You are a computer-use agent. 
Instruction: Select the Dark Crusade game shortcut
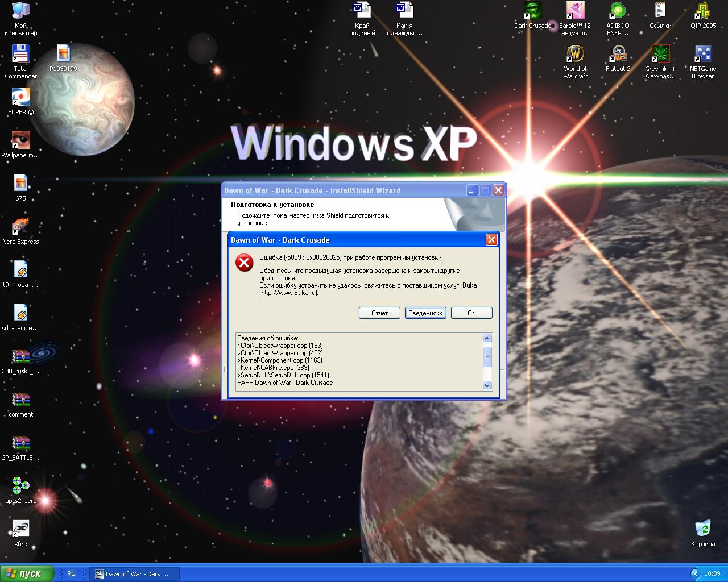[532, 10]
